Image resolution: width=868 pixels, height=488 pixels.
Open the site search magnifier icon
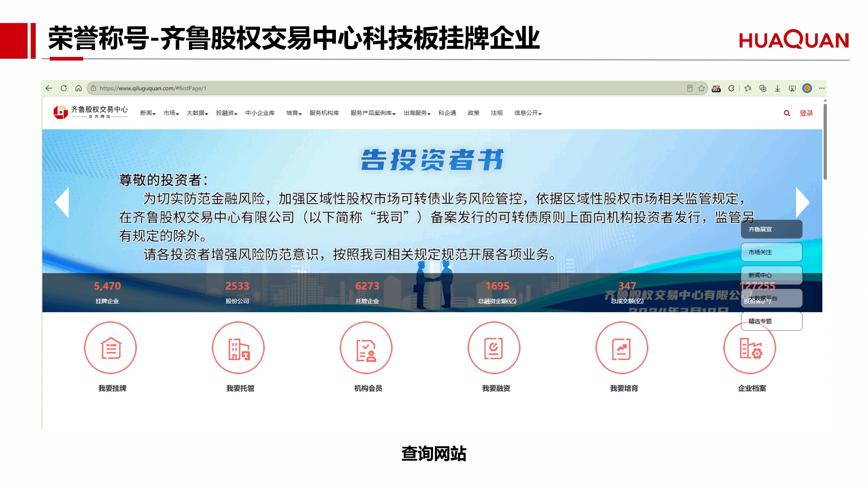[x=787, y=113]
